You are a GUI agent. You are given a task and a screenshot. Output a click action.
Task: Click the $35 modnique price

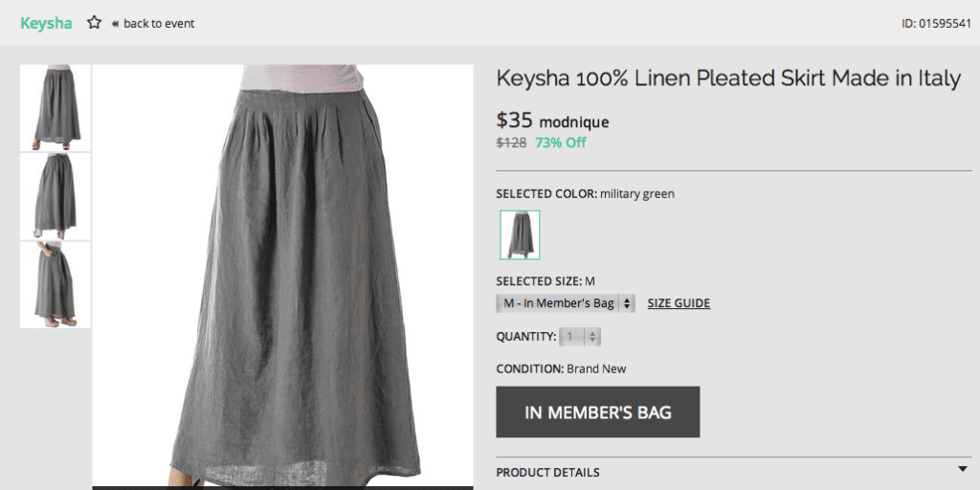552,120
